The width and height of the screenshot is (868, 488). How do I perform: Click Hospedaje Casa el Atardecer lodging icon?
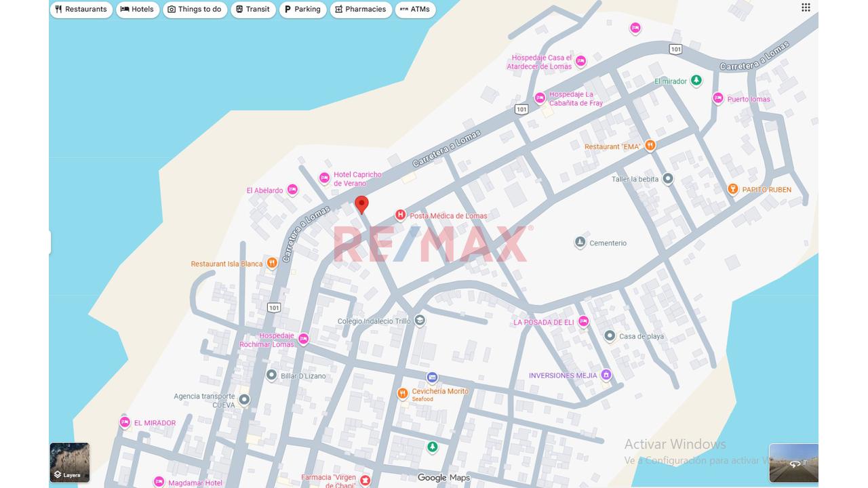(x=580, y=62)
